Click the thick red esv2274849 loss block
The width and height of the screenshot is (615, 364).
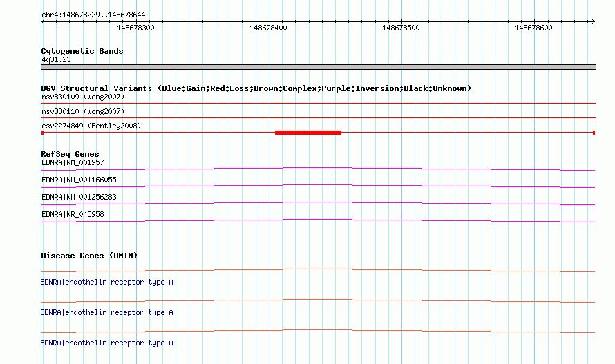(308, 133)
